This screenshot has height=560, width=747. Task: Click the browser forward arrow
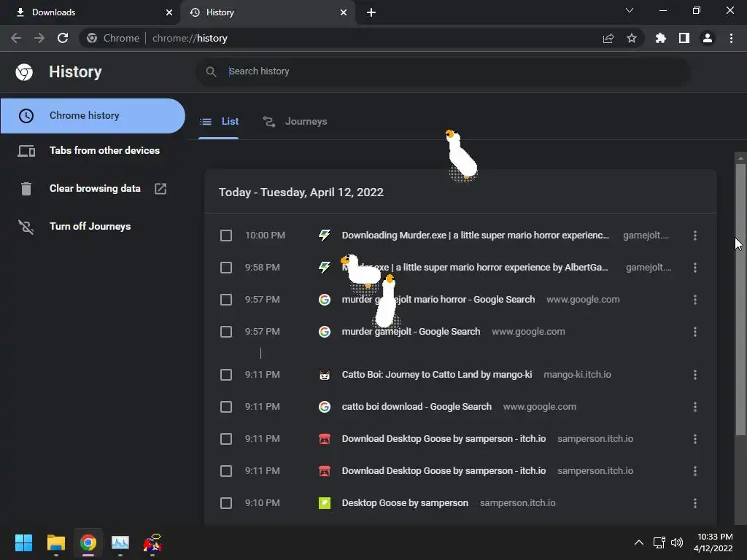pos(39,38)
